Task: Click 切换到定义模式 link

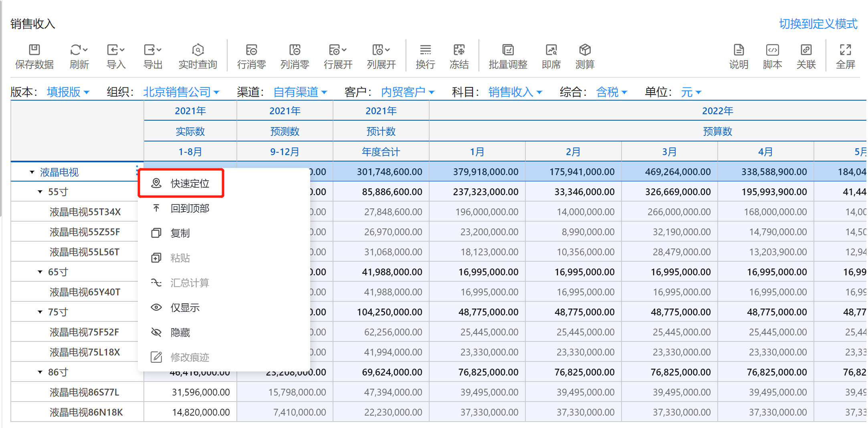Action: pos(818,24)
